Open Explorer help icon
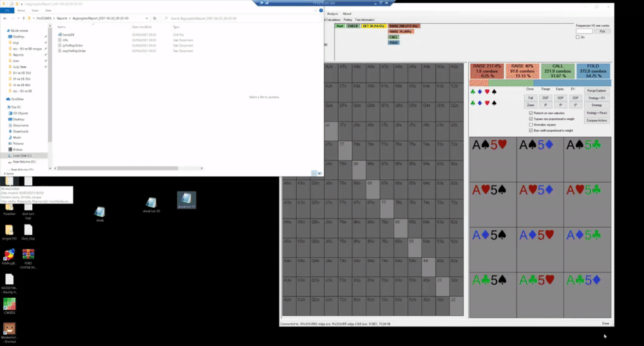644x346 pixels. (321, 11)
